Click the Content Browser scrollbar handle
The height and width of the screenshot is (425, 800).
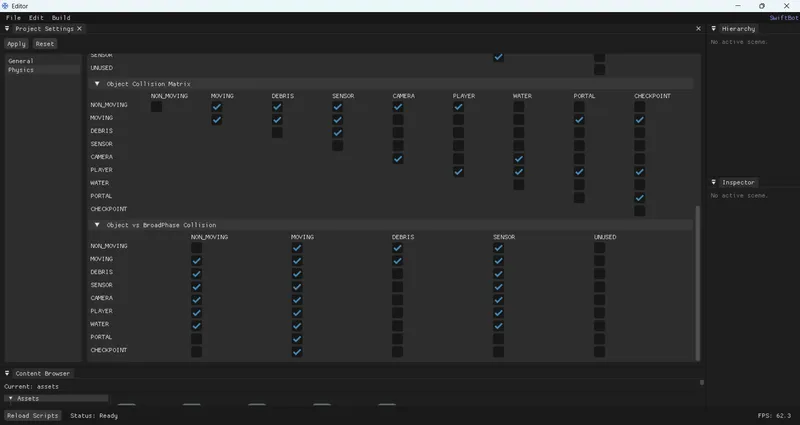point(702,382)
